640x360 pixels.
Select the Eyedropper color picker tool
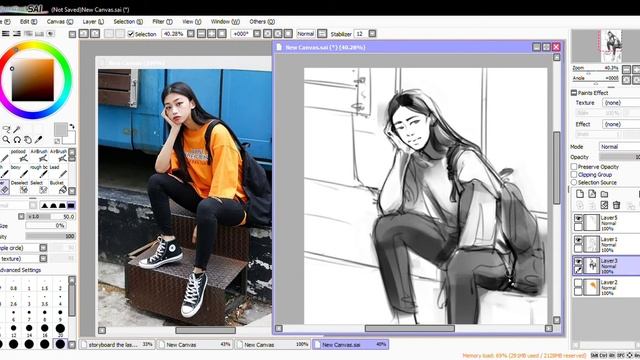38,140
